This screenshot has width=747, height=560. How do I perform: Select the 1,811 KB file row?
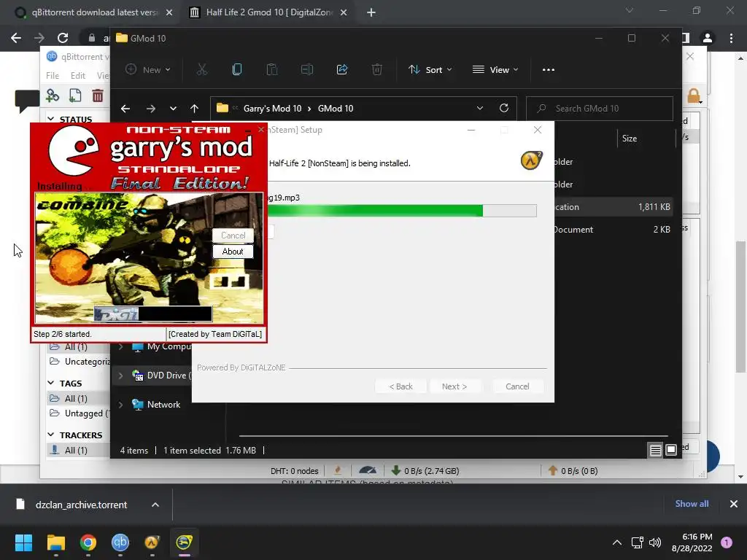[613, 207]
